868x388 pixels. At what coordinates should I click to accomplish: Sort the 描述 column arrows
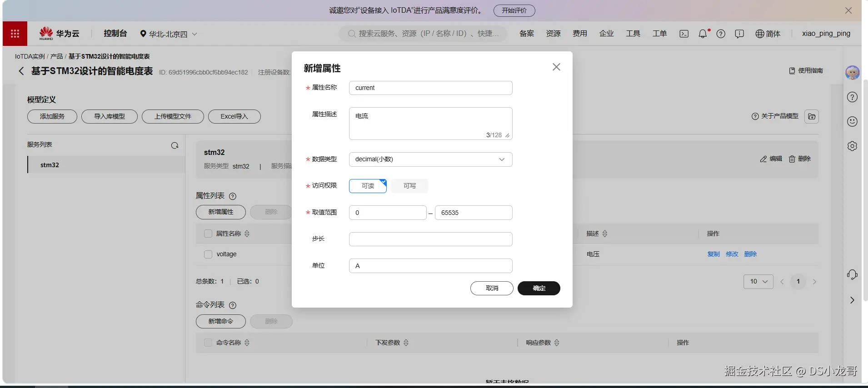click(x=605, y=234)
